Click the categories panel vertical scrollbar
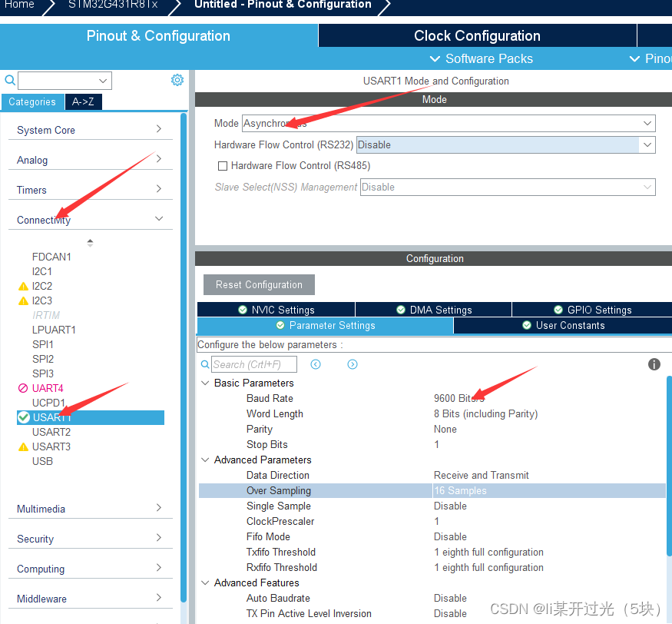 184,358
